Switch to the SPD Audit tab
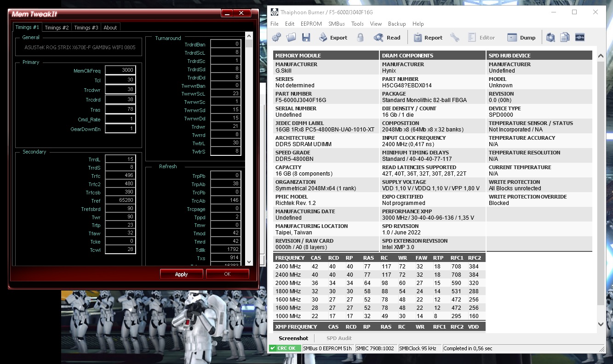Screen dimensions: 613x364 (339, 338)
